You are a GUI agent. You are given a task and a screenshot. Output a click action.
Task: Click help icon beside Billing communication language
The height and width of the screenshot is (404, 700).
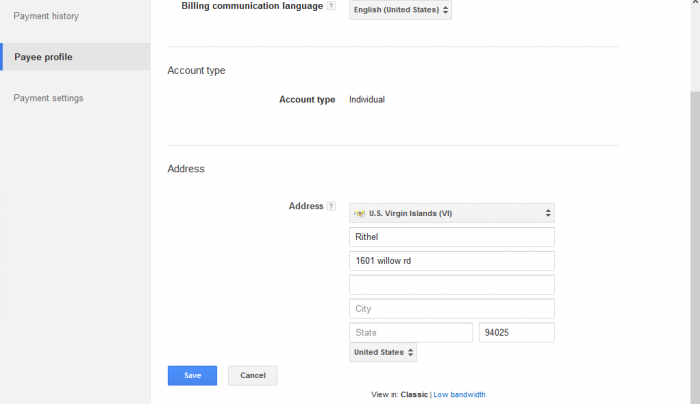tap(331, 6)
